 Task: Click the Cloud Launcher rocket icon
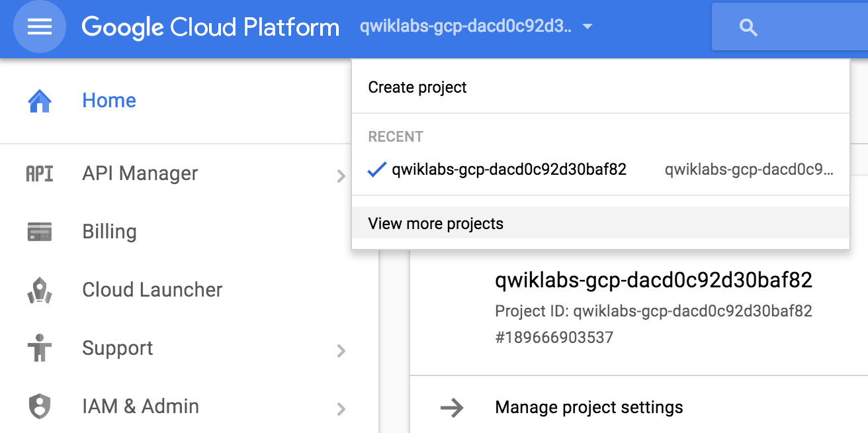[x=39, y=290]
